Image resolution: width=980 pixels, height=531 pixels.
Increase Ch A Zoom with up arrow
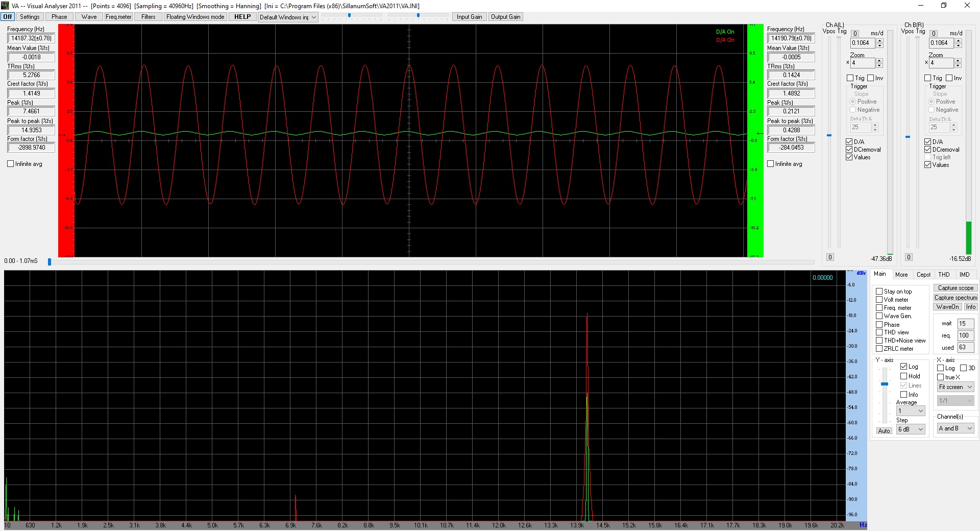879,61
